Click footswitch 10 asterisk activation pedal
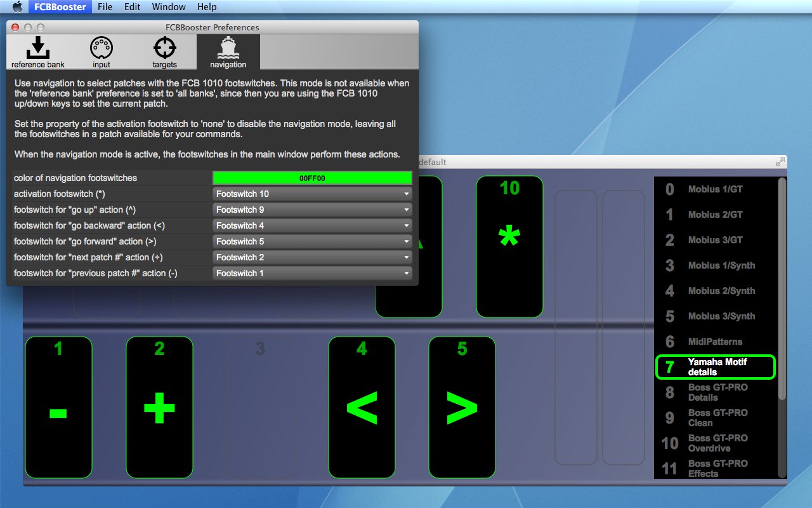This screenshot has width=812, height=508. coord(509,246)
